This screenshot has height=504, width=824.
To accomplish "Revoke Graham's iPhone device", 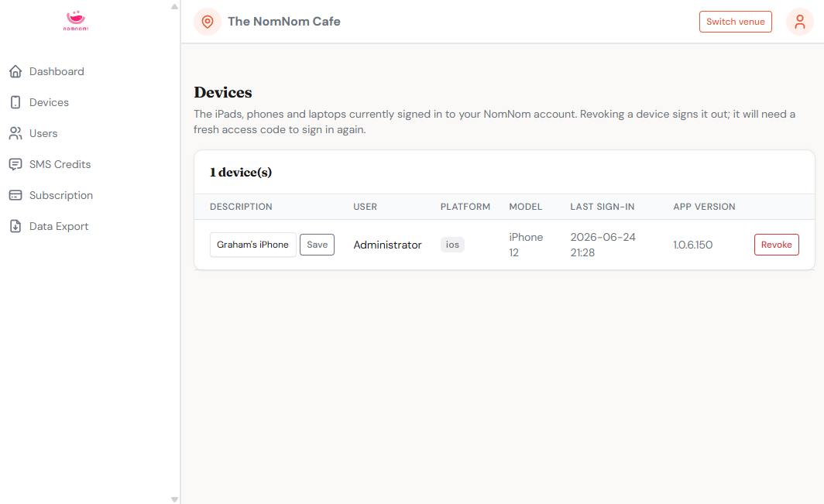I will [x=776, y=245].
